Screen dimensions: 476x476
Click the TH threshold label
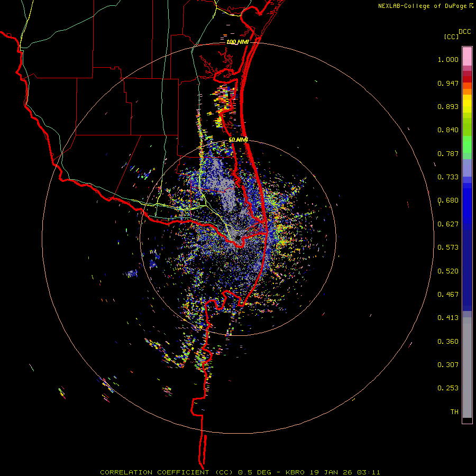pos(454,412)
